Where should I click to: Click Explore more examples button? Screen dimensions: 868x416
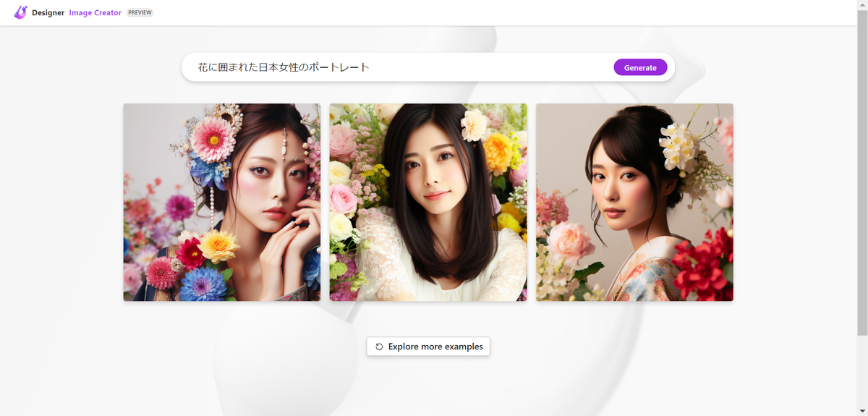428,347
